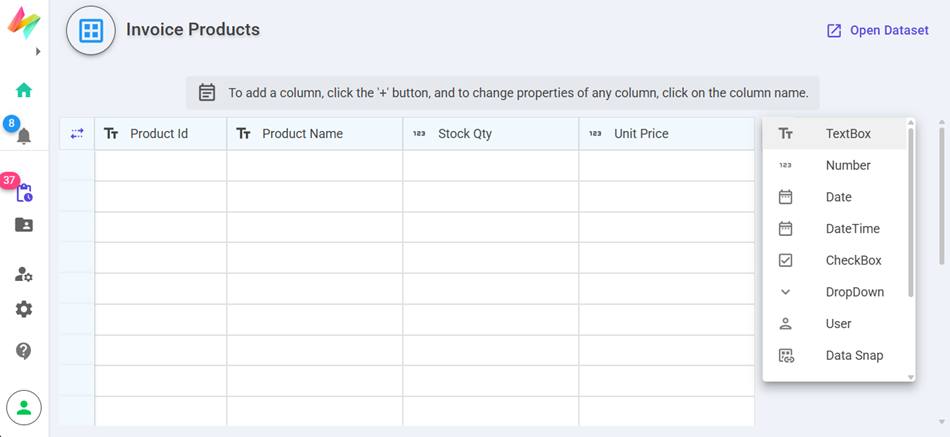
Task: Choose the CheckBox column type option
Action: point(853,261)
